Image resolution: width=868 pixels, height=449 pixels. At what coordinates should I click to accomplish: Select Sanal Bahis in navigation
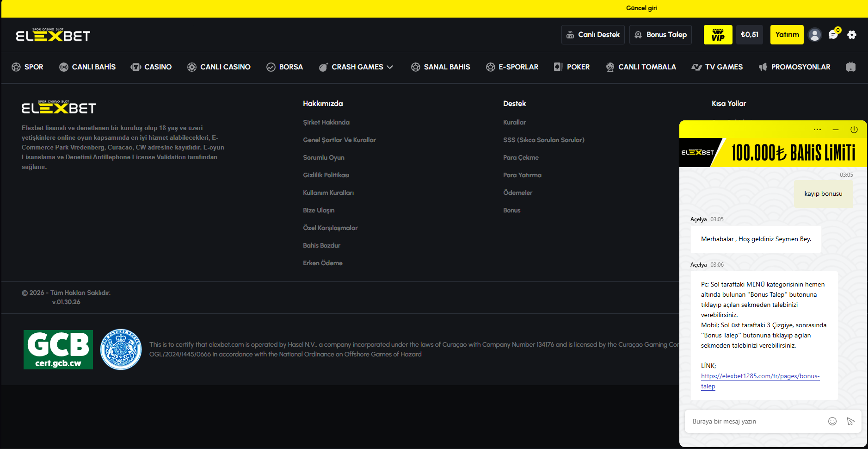[440, 67]
